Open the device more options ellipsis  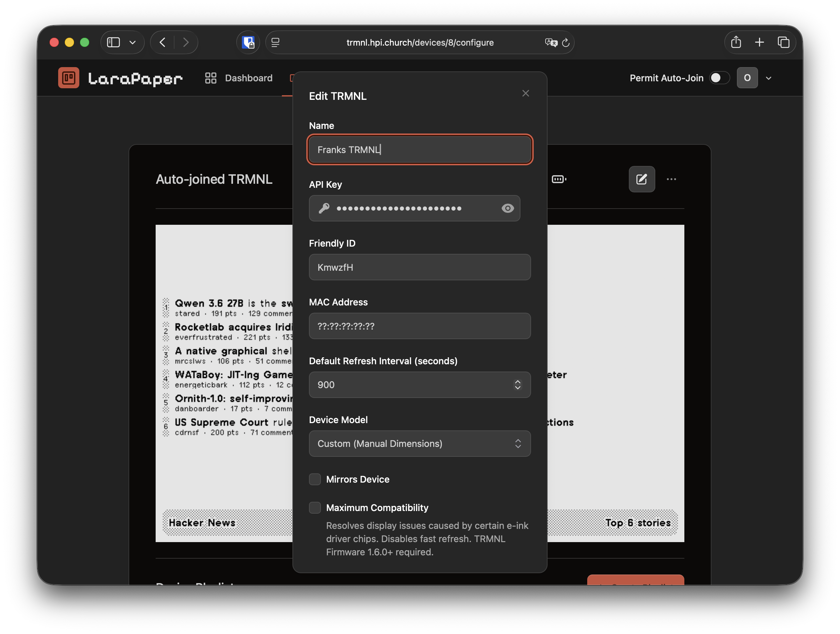671,179
